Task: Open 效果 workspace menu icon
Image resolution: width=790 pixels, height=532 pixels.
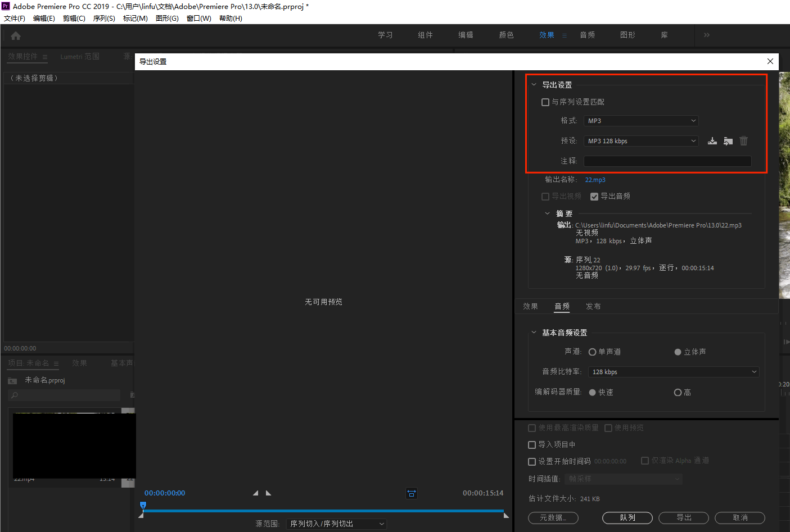Action: 565,35
